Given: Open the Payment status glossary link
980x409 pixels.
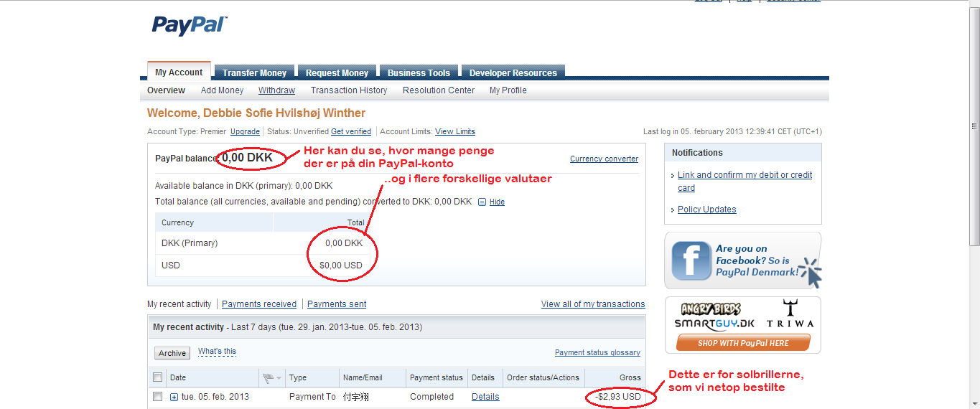Looking at the screenshot, I should (x=597, y=353).
